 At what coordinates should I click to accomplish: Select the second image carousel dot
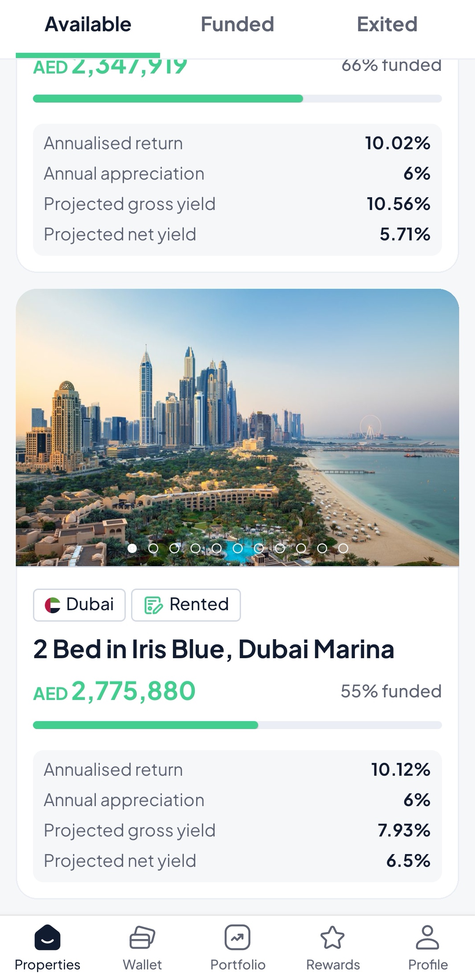[153, 548]
